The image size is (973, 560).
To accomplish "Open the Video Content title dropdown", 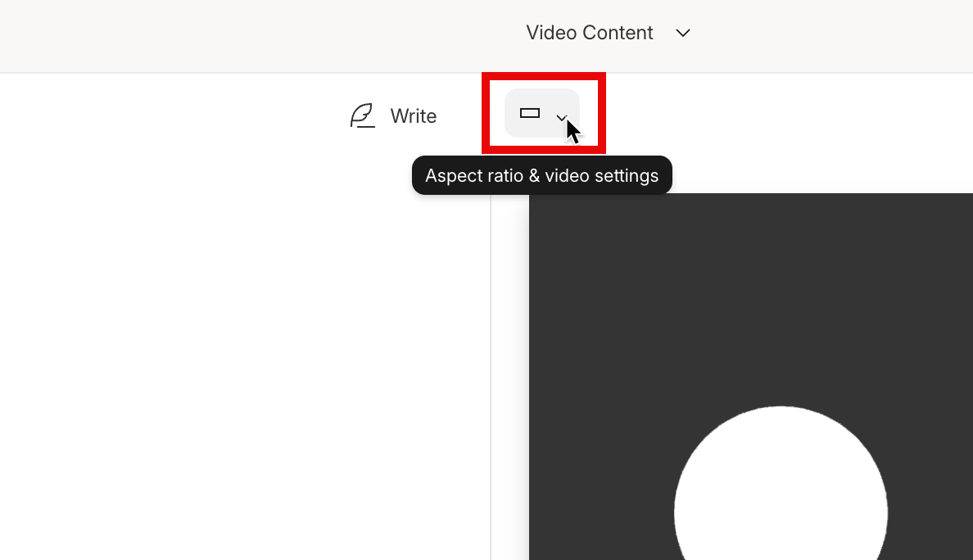I will pos(608,33).
